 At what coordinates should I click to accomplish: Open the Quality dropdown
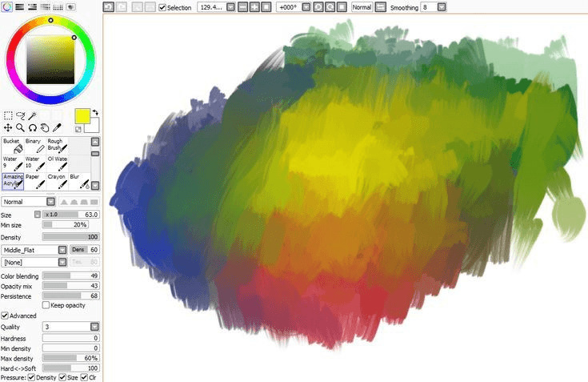[94, 327]
